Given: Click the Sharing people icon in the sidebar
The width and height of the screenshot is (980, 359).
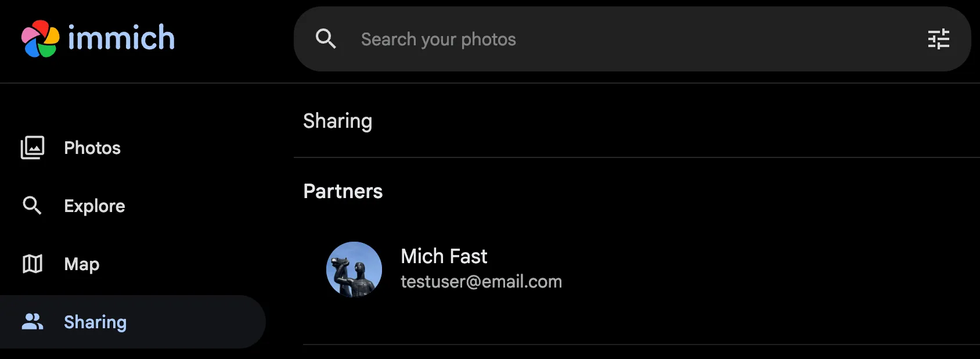Looking at the screenshot, I should click(33, 322).
